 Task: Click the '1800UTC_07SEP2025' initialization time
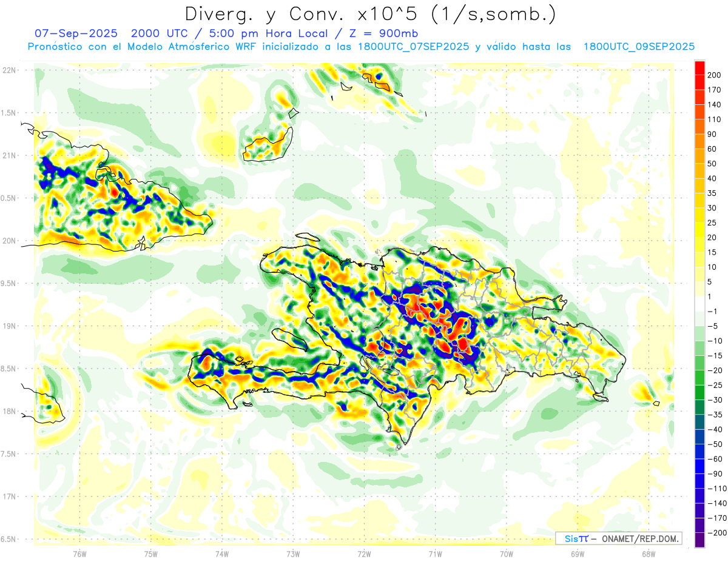pos(414,47)
